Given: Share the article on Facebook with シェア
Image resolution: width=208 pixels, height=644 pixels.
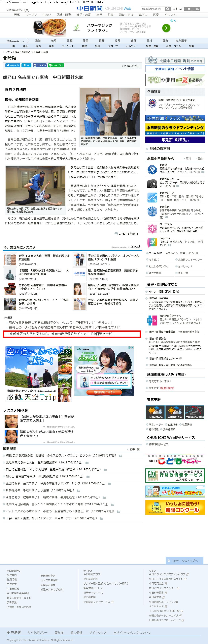Looking at the screenshot, I should point(39,65).
